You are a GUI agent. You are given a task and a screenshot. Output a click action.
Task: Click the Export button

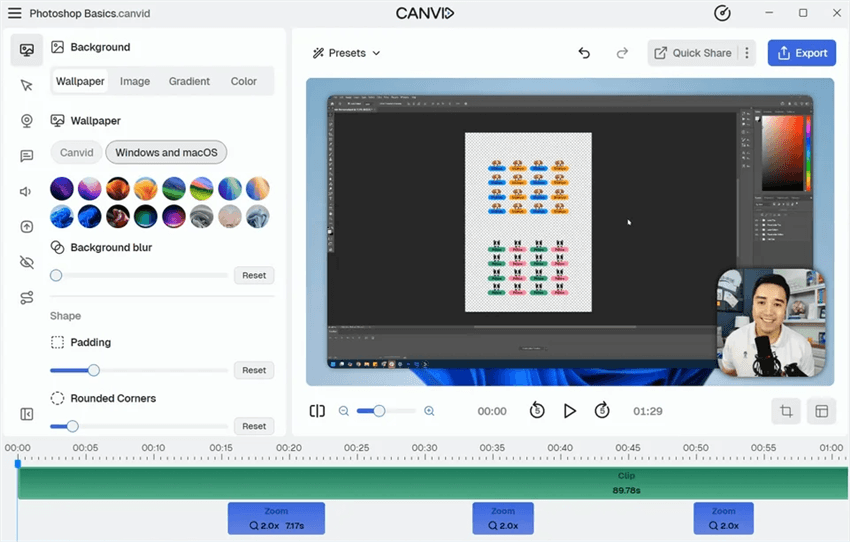(802, 53)
